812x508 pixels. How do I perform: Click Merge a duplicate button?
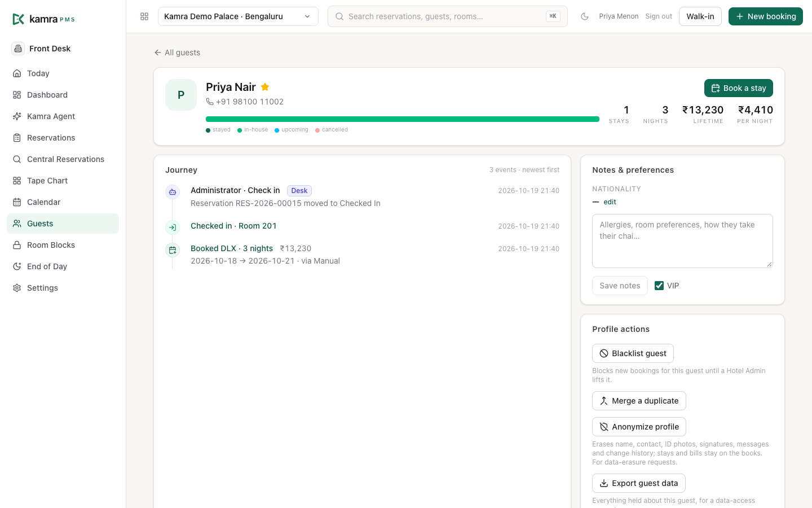point(639,401)
